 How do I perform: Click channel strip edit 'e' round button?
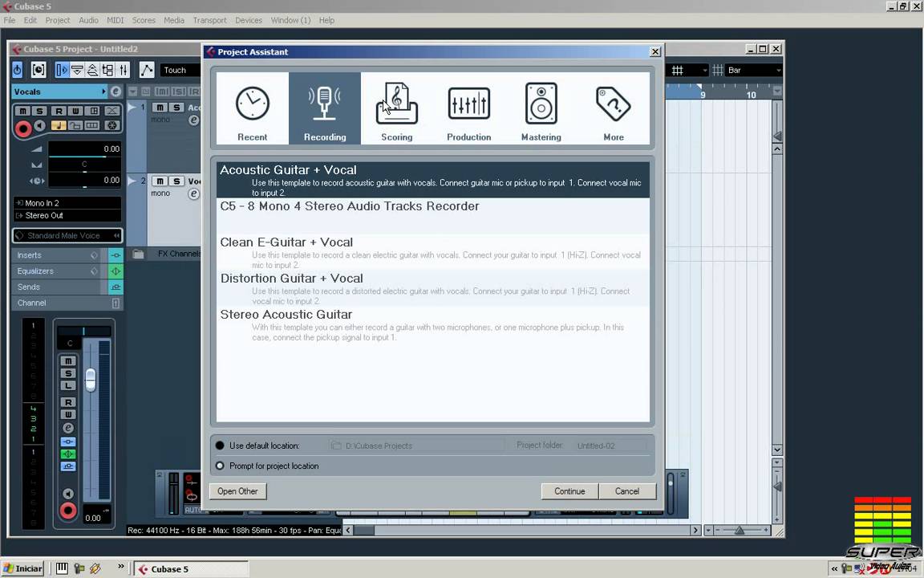tap(68, 428)
